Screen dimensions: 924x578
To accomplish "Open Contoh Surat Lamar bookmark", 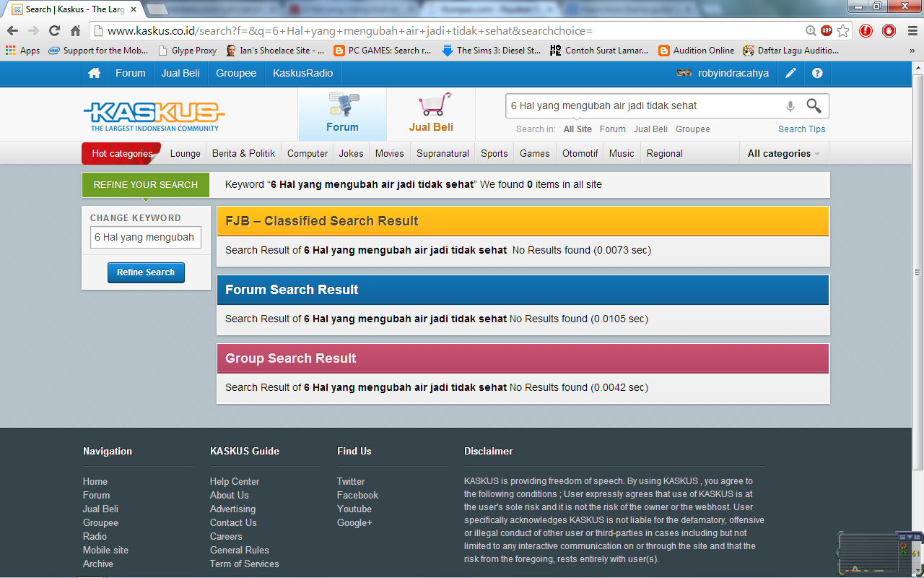I will tap(599, 51).
